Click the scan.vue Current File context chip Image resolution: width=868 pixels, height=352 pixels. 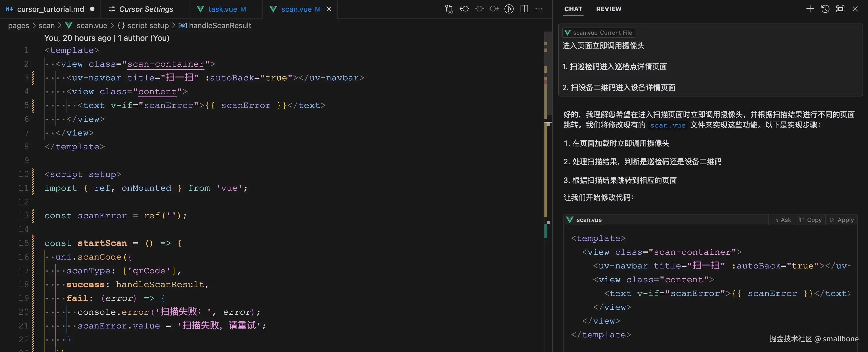click(599, 33)
